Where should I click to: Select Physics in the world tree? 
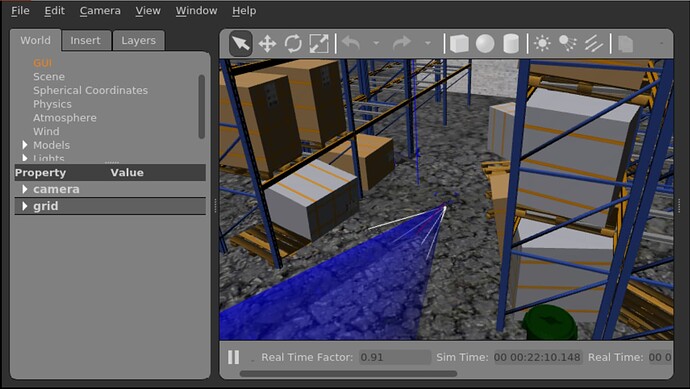[52, 104]
